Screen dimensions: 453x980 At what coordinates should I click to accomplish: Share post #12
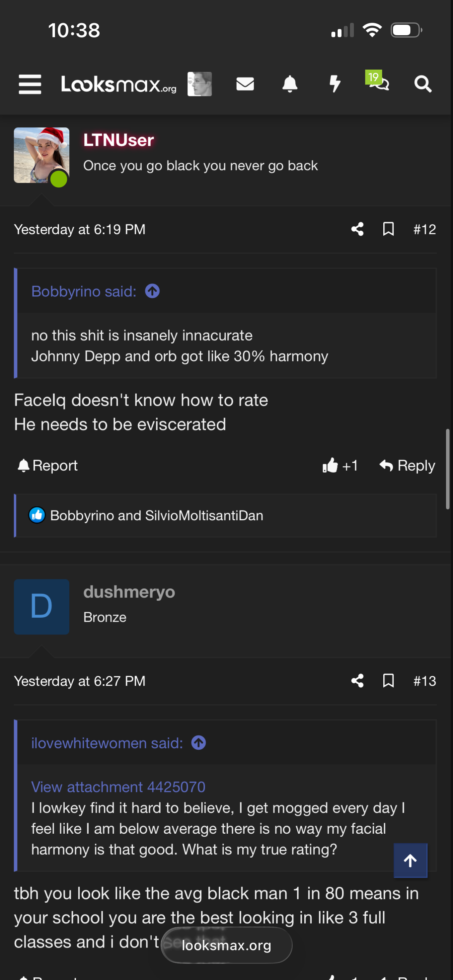357,229
